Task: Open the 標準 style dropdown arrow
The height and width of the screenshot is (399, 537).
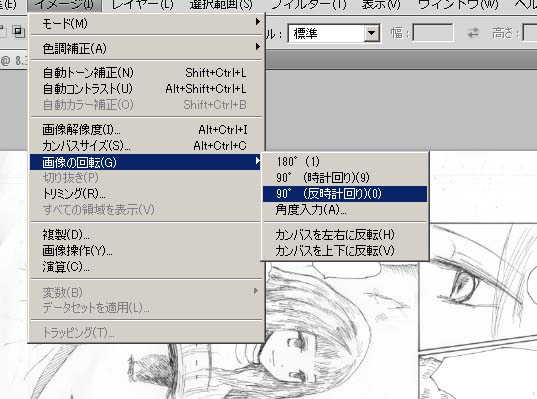Action: tap(372, 34)
